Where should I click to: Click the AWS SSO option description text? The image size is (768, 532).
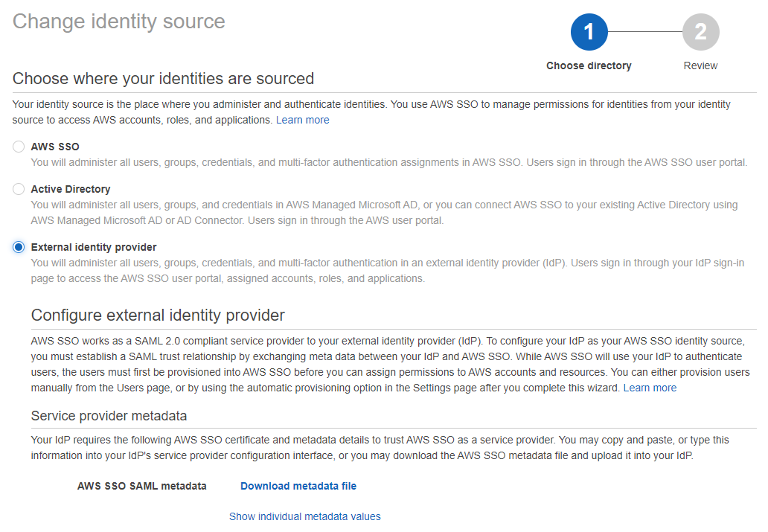pyautogui.click(x=389, y=162)
